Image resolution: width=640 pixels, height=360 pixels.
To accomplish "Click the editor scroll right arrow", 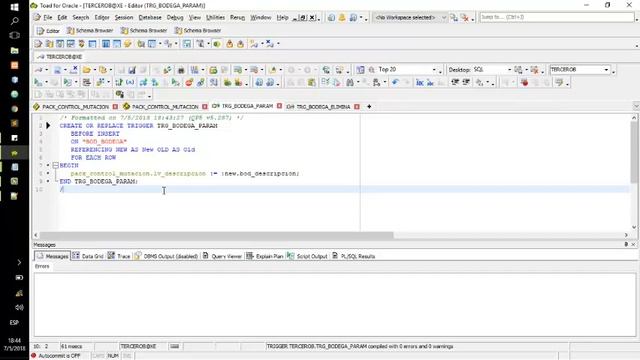I will 626,235.
